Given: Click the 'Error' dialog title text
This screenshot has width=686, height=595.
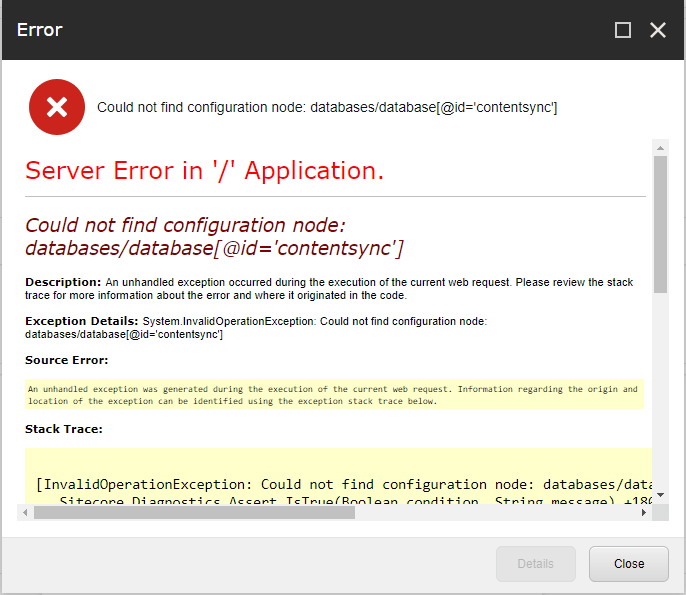Looking at the screenshot, I should click(x=40, y=30).
